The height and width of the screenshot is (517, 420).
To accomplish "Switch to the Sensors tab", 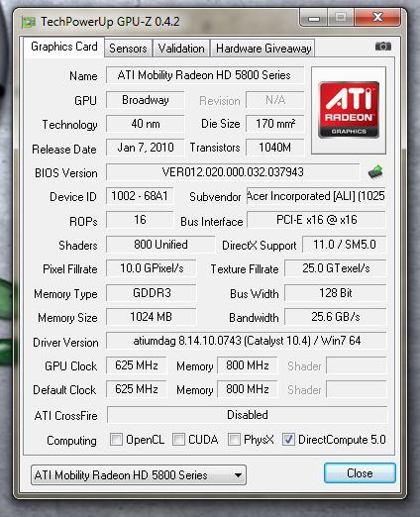I will point(128,49).
